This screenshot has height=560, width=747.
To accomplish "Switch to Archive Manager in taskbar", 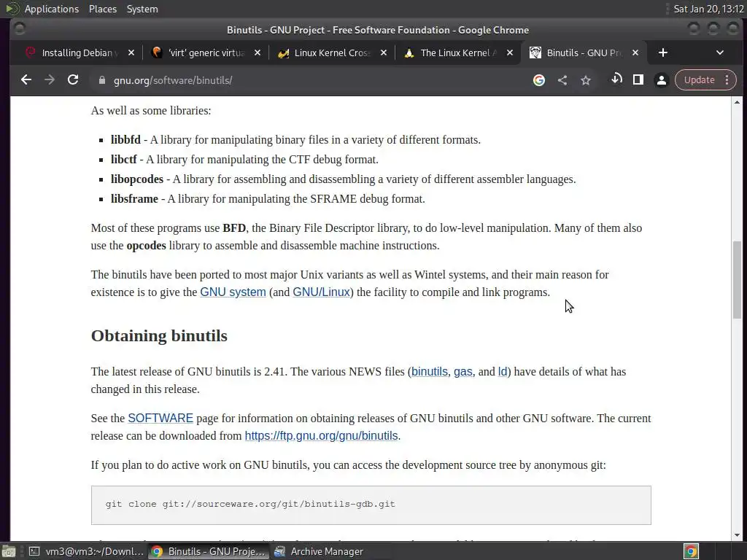I will [x=319, y=551].
